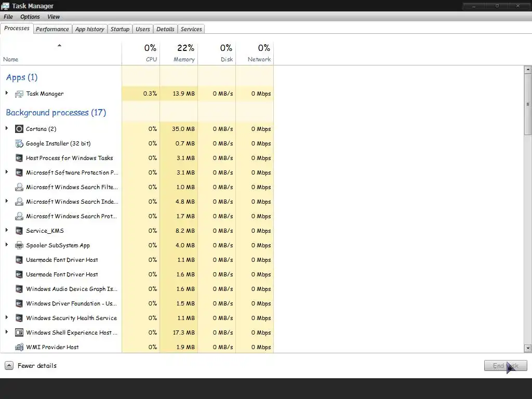Select the Processes tab
The image size is (532, 399).
pyautogui.click(x=17, y=29)
